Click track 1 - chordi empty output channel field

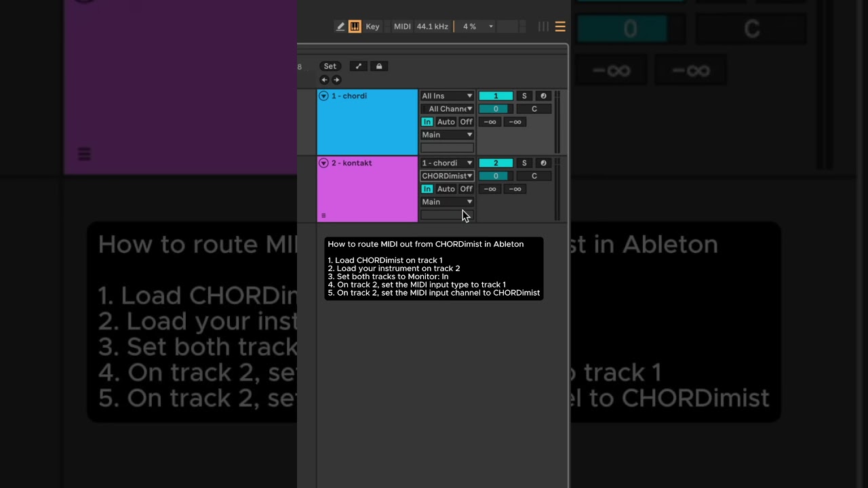click(447, 148)
